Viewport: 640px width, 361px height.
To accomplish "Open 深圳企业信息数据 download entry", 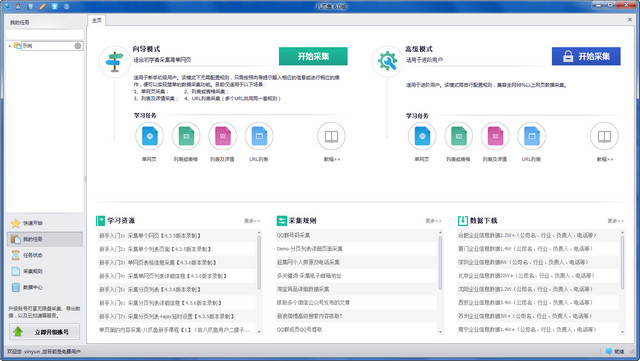I will click(524, 262).
